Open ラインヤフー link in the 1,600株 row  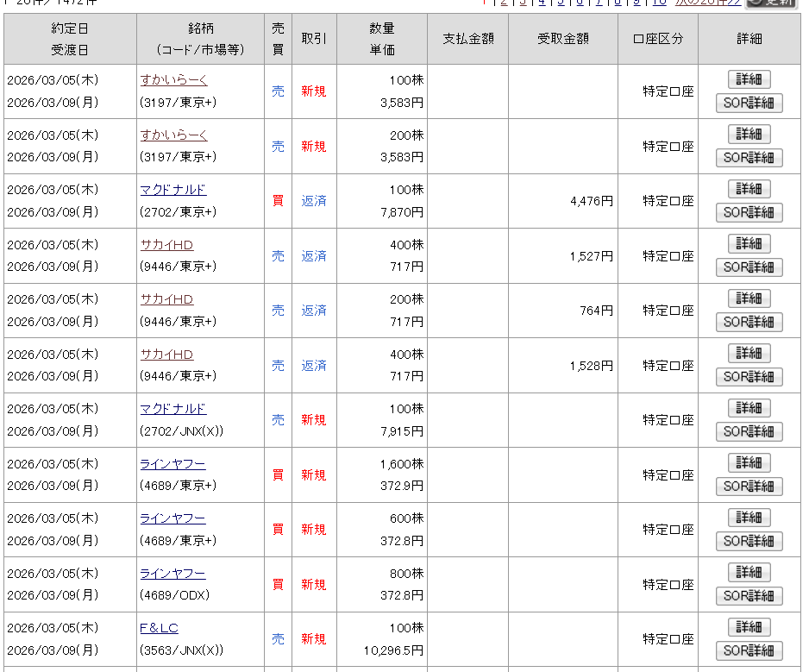(172, 464)
